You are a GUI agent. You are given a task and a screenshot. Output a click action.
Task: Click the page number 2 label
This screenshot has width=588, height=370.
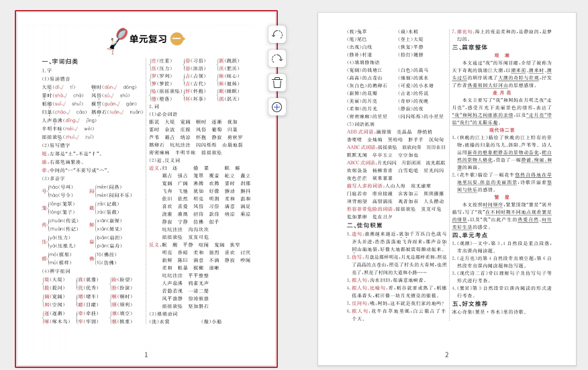(446, 355)
